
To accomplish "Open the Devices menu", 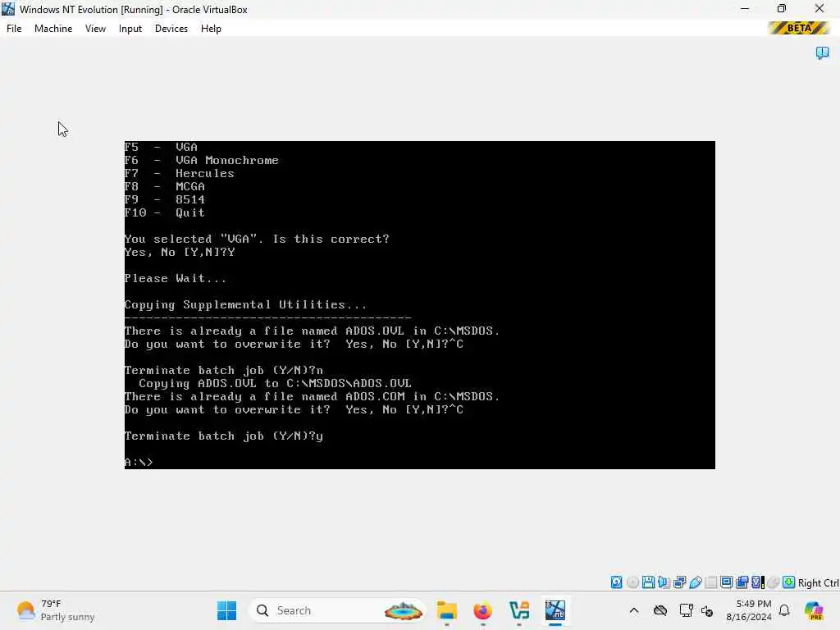I will pos(171,29).
